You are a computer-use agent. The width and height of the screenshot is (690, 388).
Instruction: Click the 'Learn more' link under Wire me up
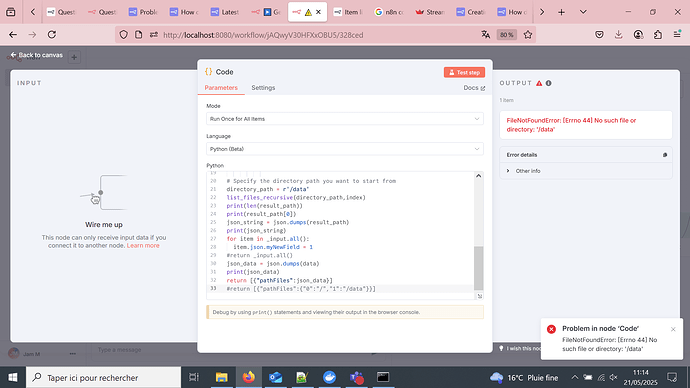tap(143, 245)
